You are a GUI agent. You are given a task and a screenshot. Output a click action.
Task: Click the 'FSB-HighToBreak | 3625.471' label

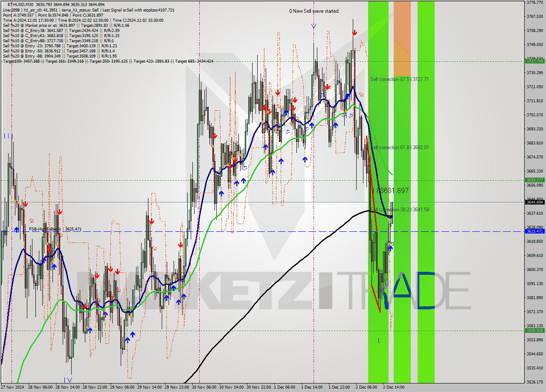55,229
